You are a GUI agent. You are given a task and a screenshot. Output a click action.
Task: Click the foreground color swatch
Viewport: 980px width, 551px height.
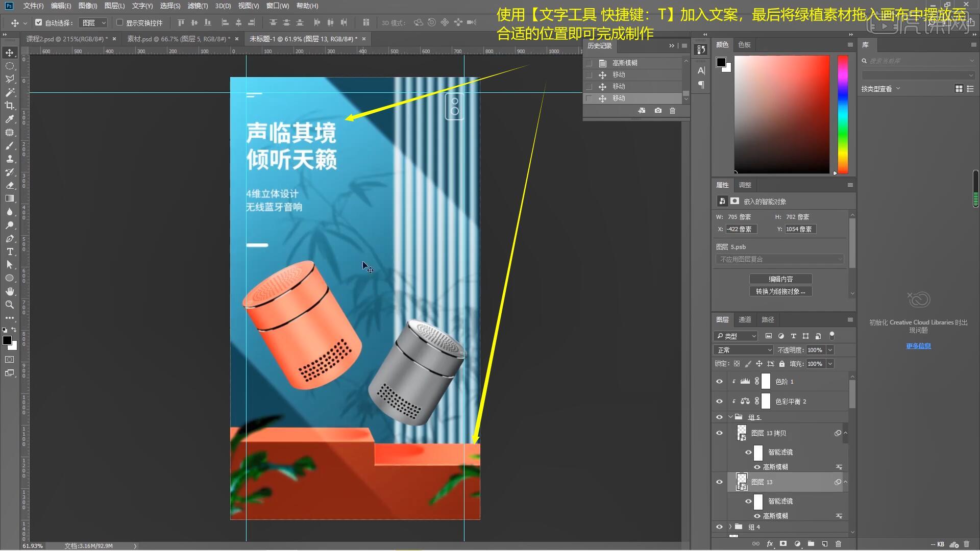click(x=7, y=341)
